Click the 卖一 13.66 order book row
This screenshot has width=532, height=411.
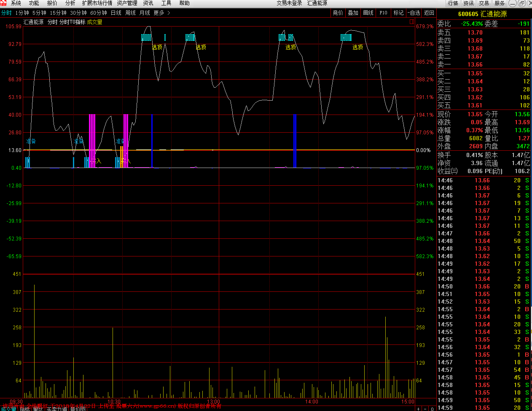tap(484, 64)
